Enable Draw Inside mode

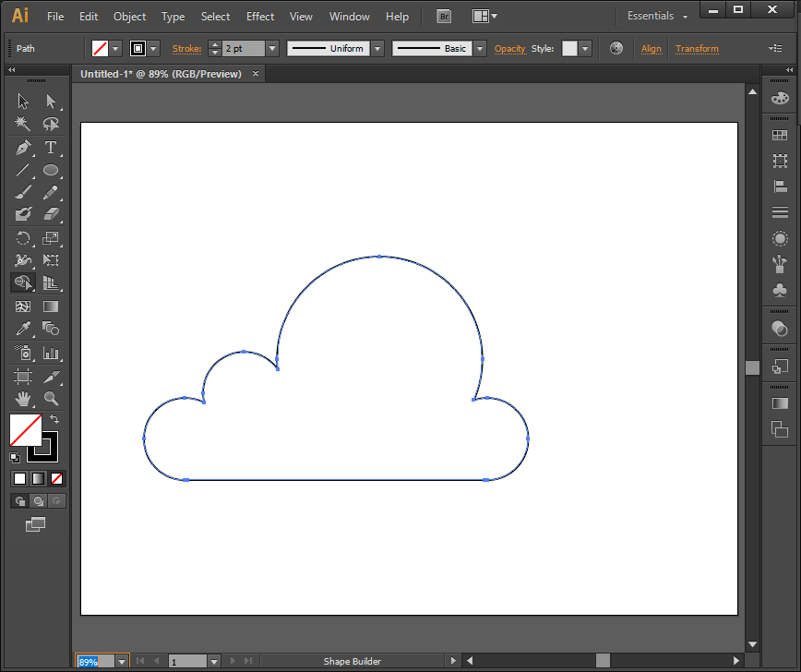(x=56, y=501)
